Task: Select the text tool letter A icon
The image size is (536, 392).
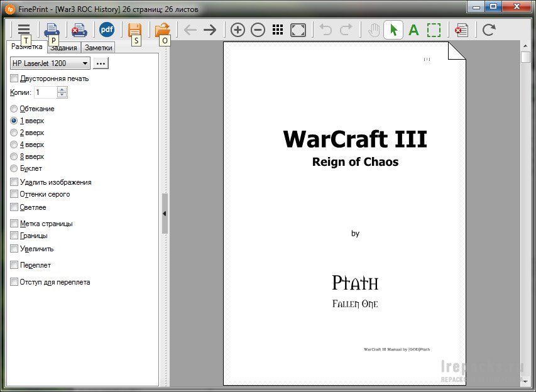Action: coord(413,30)
